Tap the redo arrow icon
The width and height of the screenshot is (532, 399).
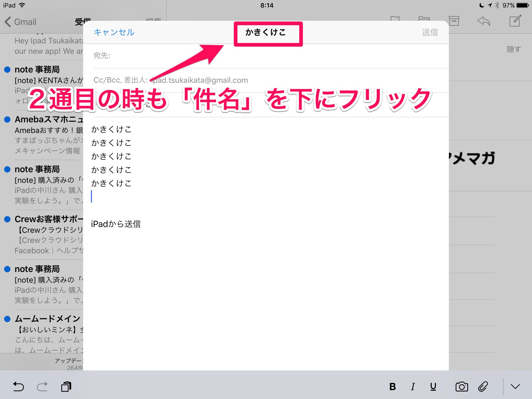click(42, 387)
